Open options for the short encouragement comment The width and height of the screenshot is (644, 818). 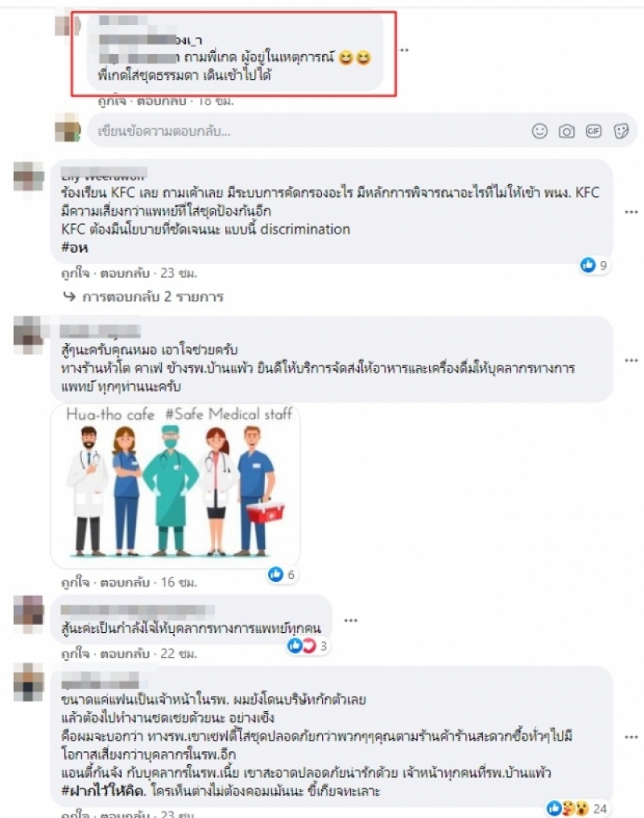click(x=351, y=620)
